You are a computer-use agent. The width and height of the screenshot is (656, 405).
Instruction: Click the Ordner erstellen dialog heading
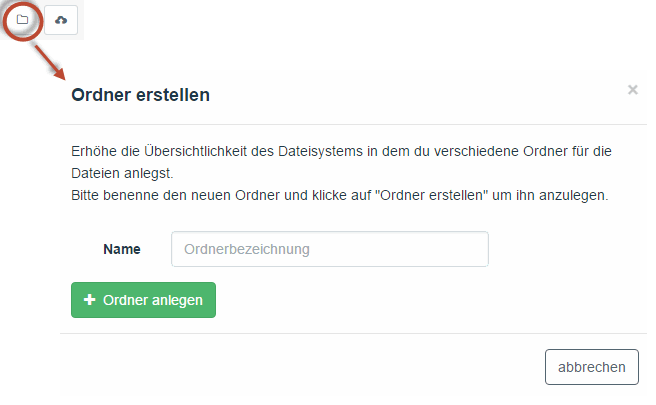(141, 95)
